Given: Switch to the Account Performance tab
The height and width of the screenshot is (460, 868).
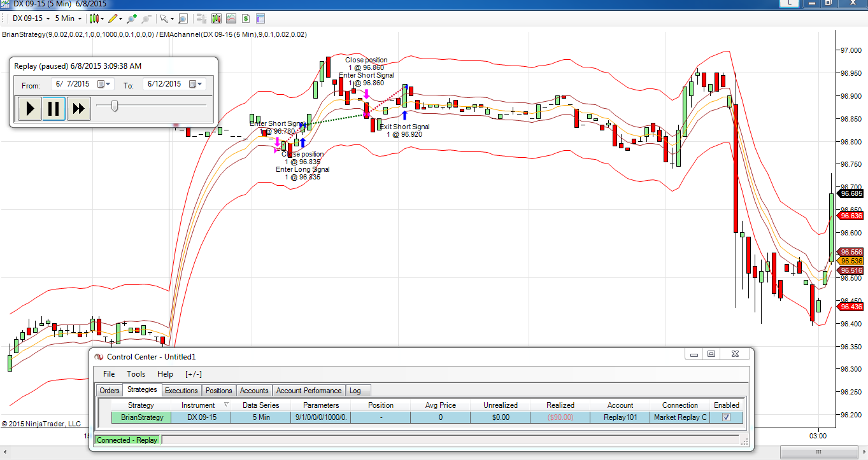Looking at the screenshot, I should tap(309, 391).
